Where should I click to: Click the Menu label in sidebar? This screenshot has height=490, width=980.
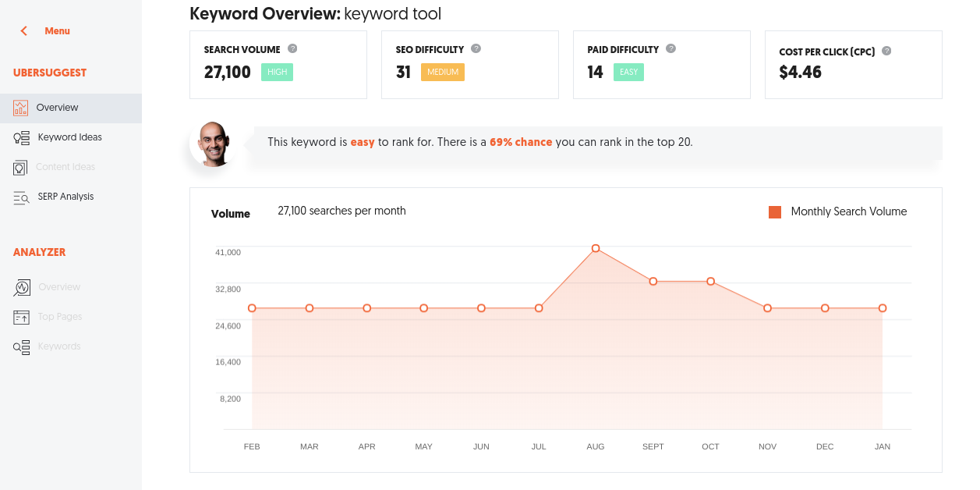57,31
